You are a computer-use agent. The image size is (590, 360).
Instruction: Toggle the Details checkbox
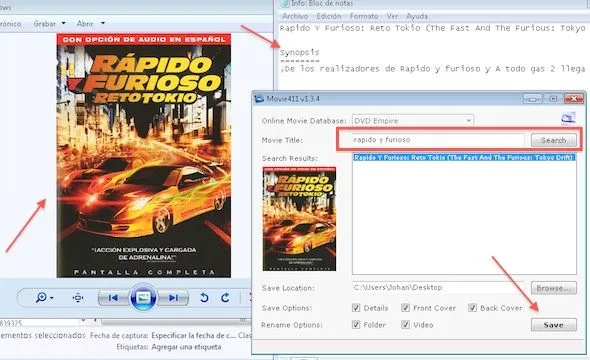[x=356, y=308]
